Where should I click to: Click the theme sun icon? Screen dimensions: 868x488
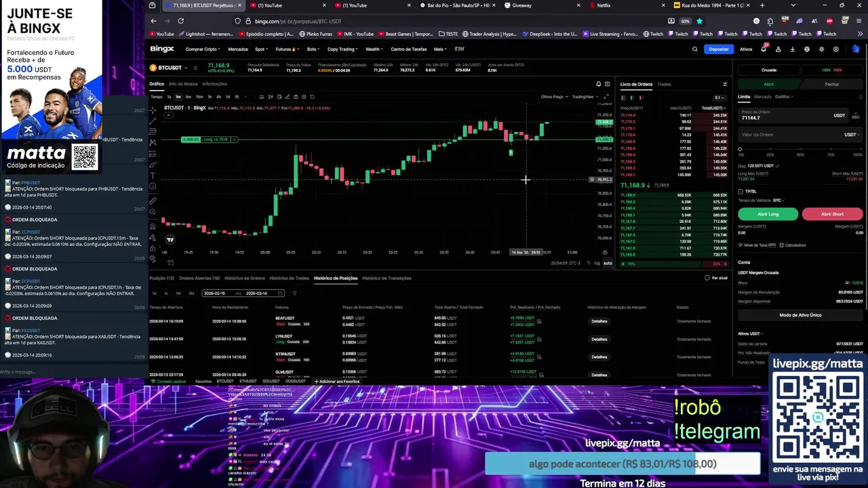point(821,49)
